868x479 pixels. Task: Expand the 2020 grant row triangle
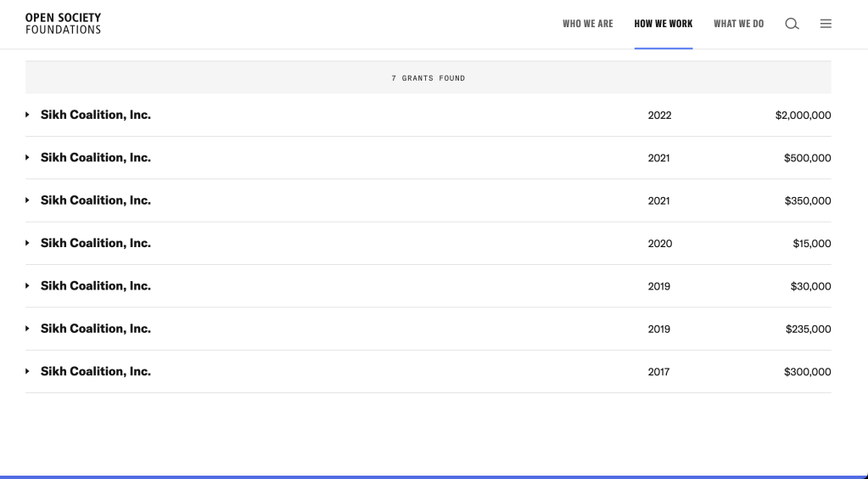(27, 244)
